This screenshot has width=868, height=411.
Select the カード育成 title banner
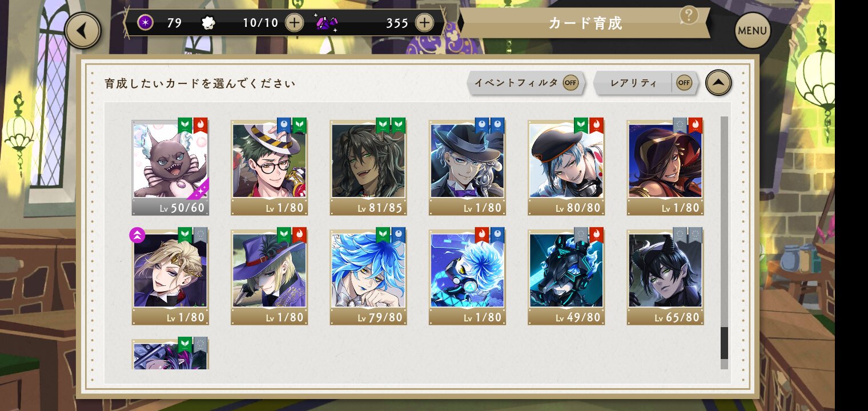(585, 23)
